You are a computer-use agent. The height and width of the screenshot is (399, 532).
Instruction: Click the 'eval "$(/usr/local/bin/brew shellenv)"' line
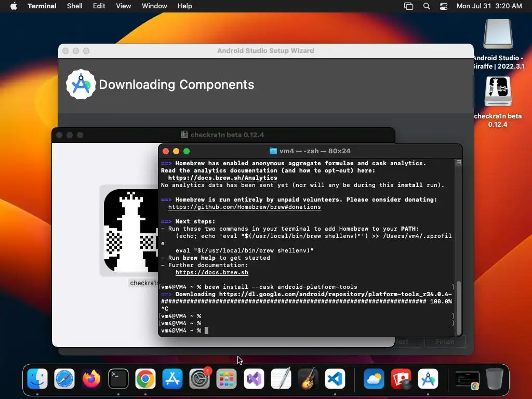coord(244,251)
